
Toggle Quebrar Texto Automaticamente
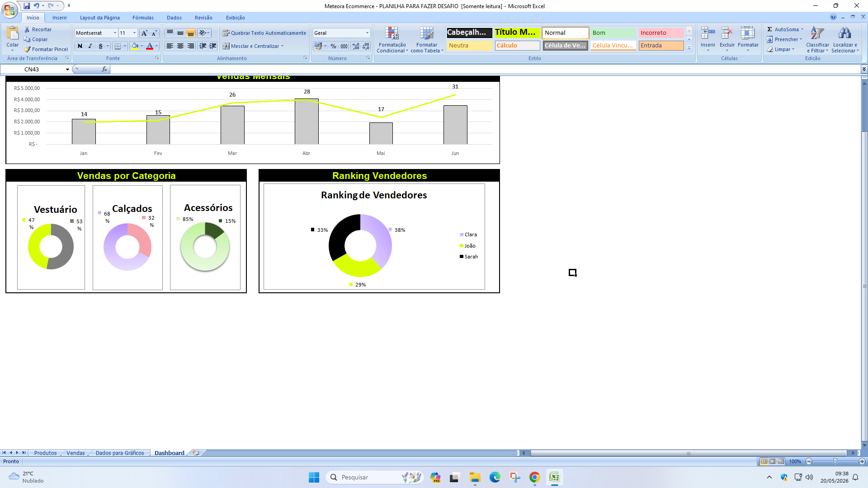[x=264, y=33]
